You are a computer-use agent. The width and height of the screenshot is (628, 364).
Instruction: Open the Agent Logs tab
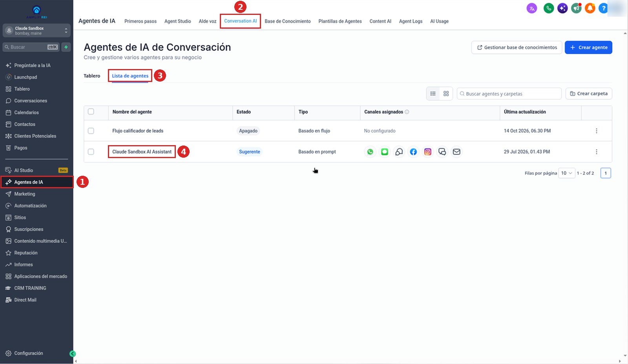tap(411, 21)
